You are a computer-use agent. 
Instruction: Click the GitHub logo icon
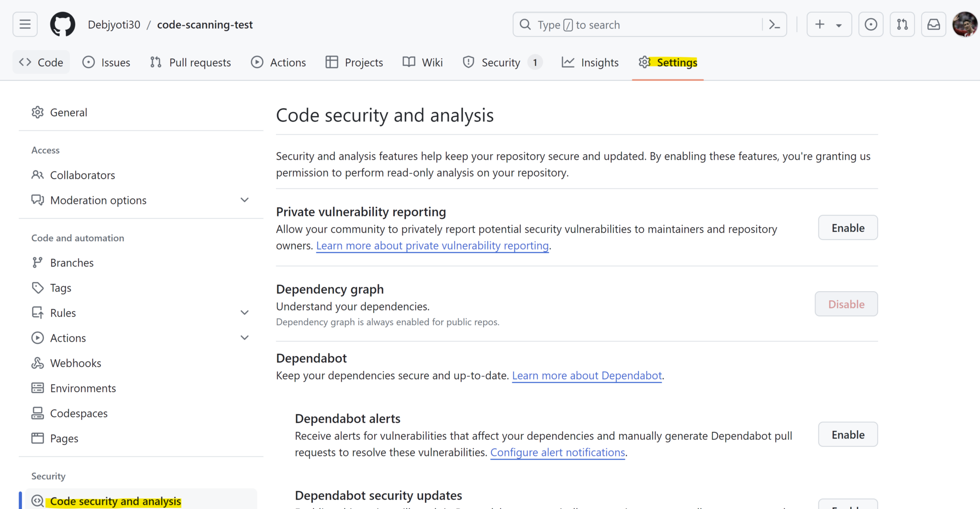pyautogui.click(x=63, y=24)
